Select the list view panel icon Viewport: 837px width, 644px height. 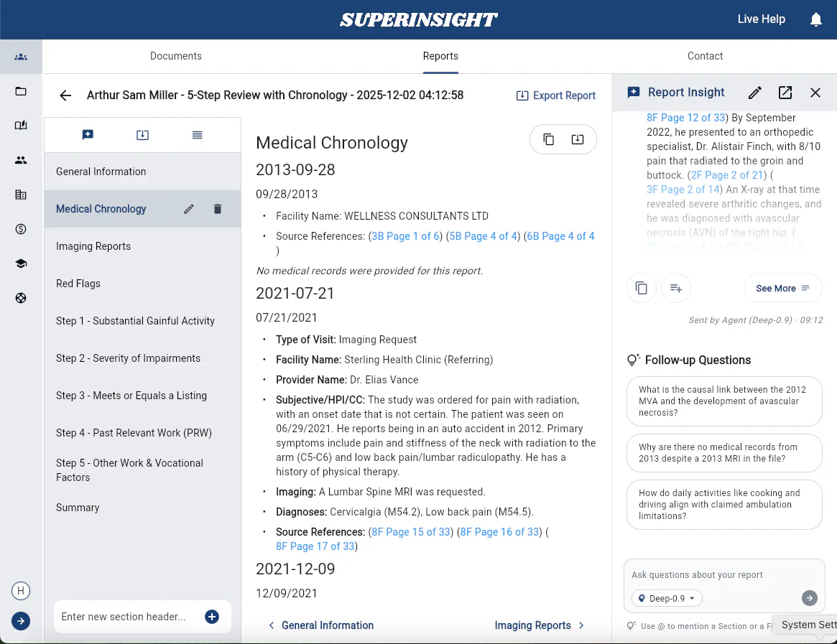[x=198, y=135]
